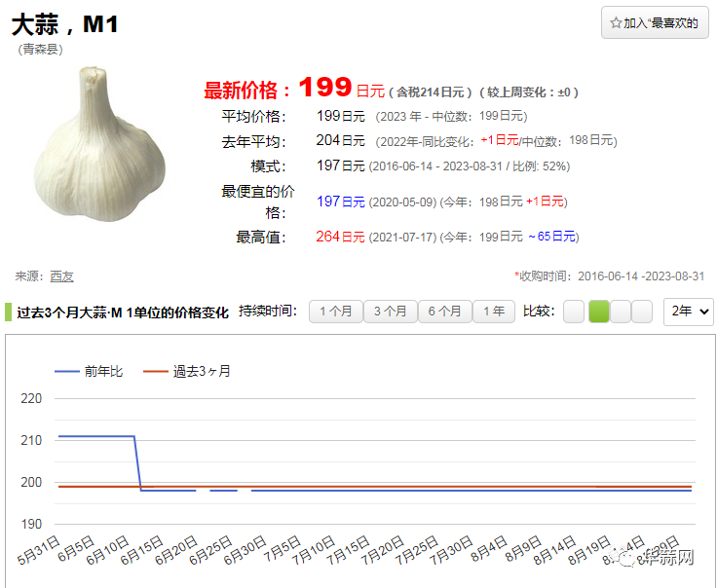
Task: Click the garlic bulb product image
Action: (95, 144)
